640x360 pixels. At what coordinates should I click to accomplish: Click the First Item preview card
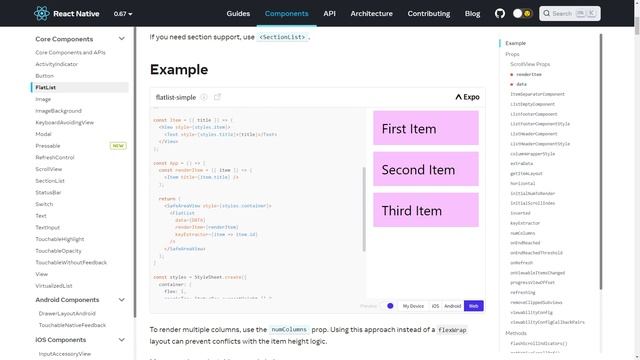(x=426, y=128)
